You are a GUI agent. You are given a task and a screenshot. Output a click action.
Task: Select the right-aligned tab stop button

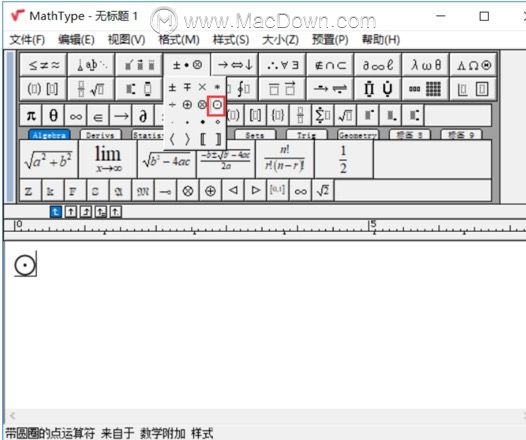tap(86, 212)
